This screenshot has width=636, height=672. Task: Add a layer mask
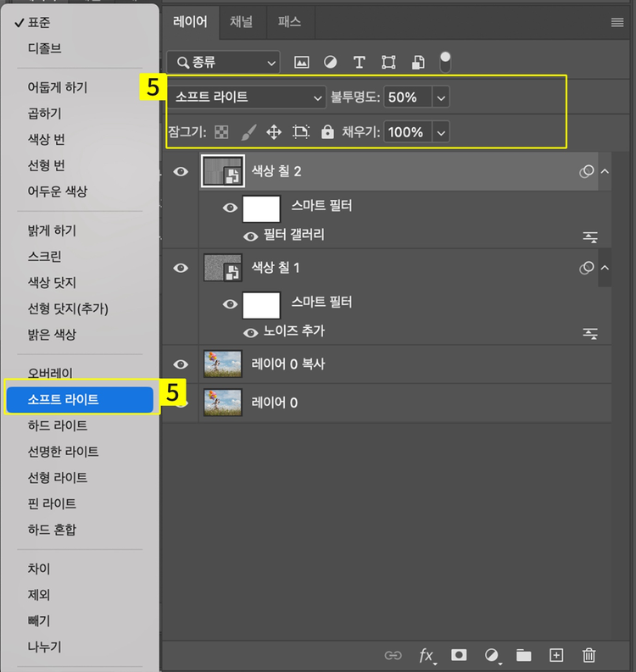[459, 655]
